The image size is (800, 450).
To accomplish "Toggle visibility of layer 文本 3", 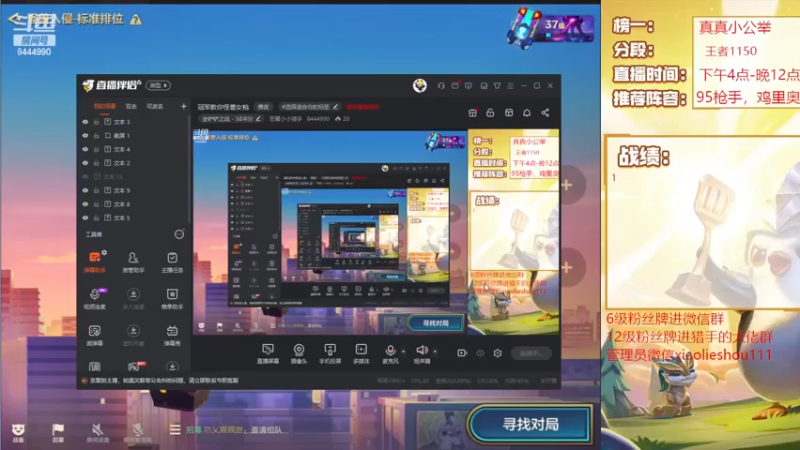I will [x=85, y=122].
